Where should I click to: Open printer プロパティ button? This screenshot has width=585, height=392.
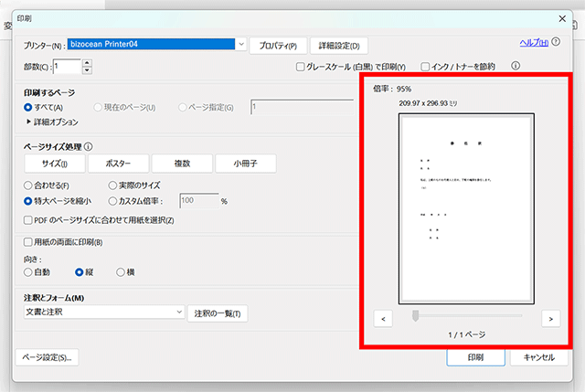click(278, 46)
